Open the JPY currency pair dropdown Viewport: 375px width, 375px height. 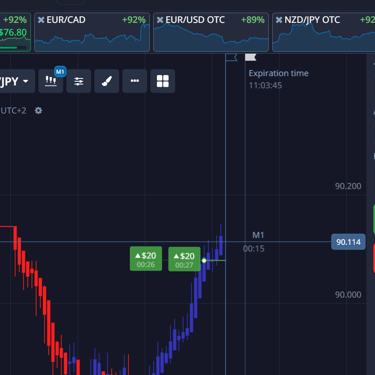coord(17,81)
